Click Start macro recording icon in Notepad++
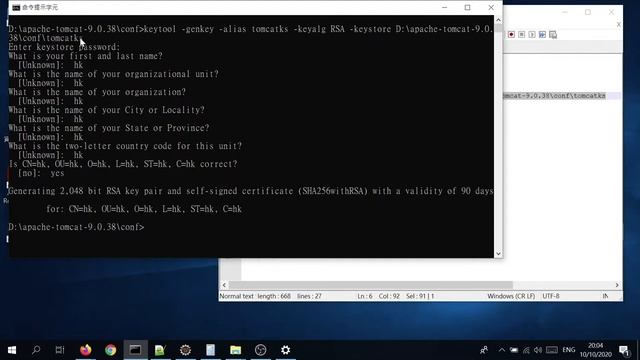640x360 pixels. 511,35
